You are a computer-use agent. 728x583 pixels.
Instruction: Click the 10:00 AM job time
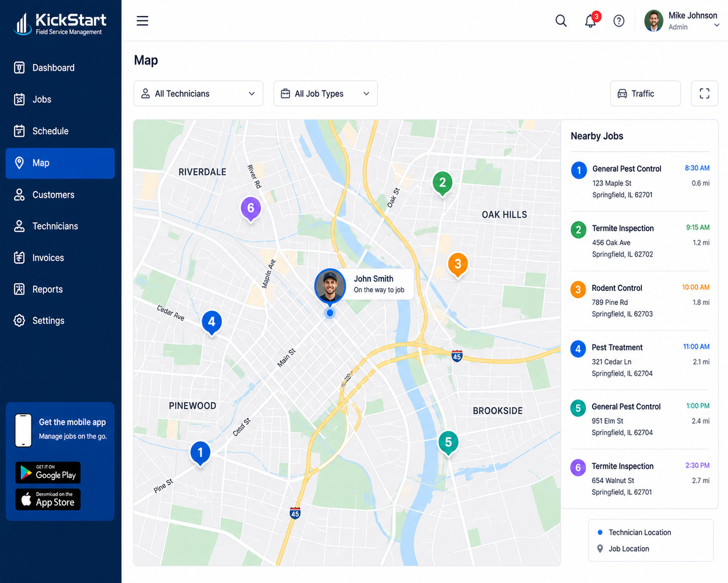[695, 287]
